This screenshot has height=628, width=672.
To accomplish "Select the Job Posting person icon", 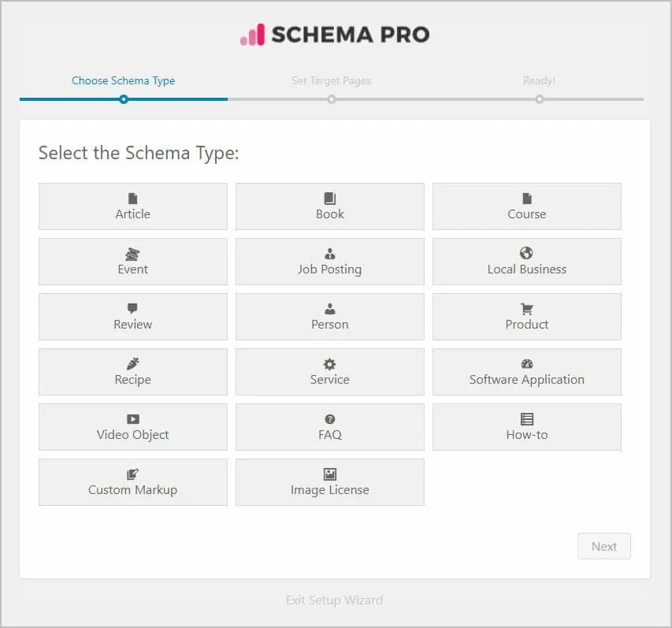I will tap(329, 254).
